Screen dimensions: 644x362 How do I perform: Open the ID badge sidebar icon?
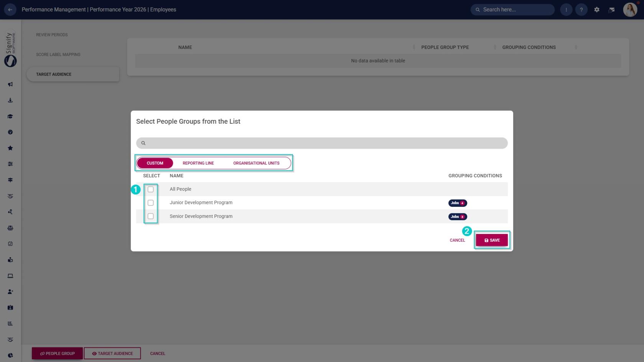click(10, 308)
